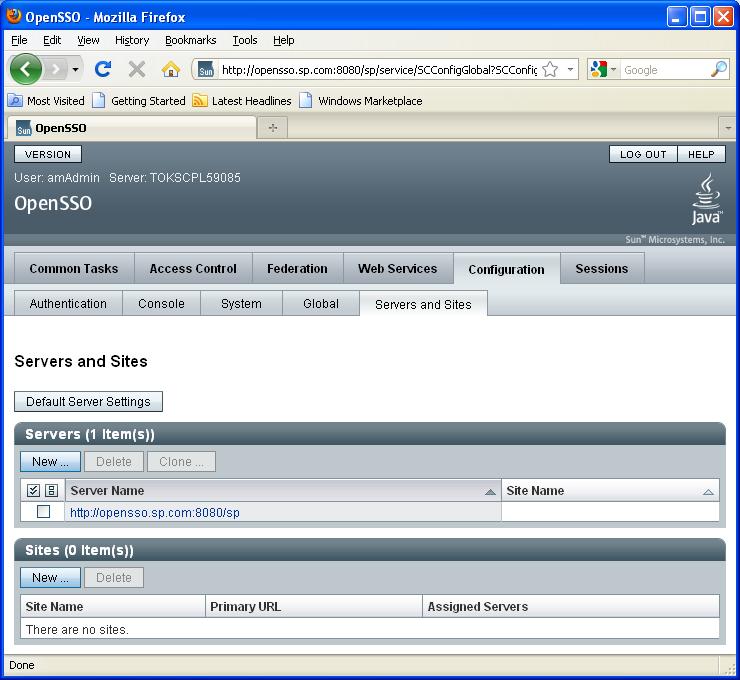Open the Windows Marketplace bookmark
This screenshot has width=740, height=680.
361,101
